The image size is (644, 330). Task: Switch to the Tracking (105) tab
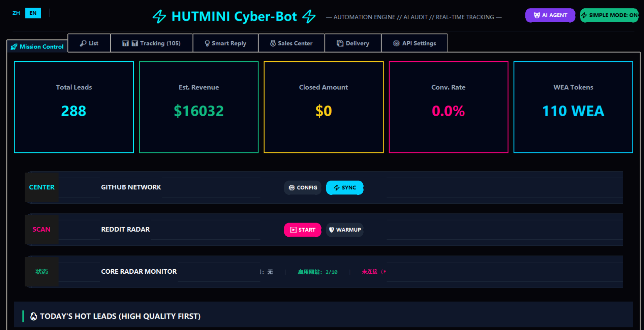[x=152, y=43]
